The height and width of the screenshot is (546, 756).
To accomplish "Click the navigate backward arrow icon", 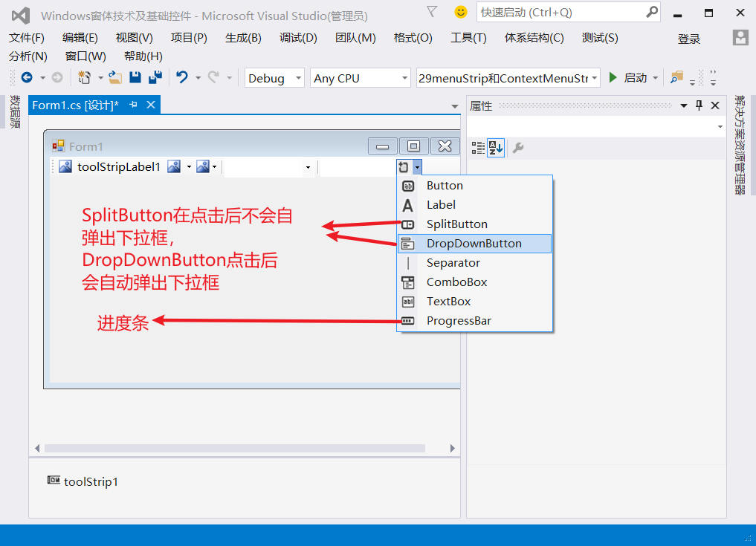I will [27, 77].
